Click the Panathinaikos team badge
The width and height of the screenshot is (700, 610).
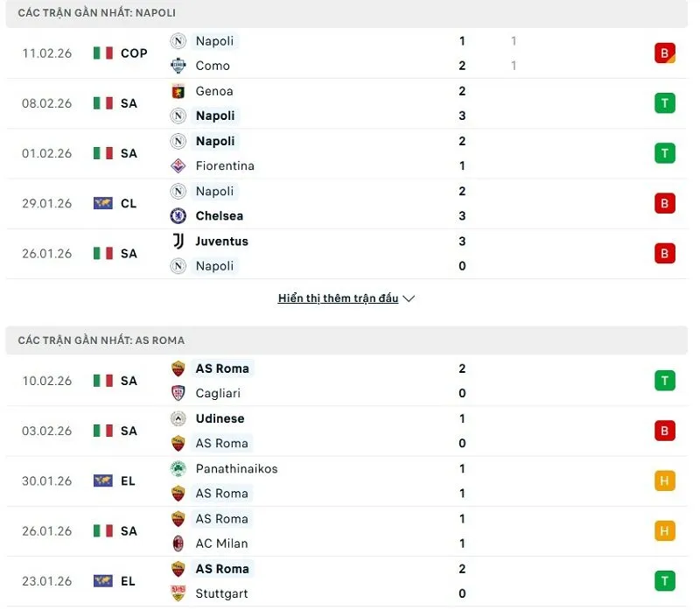177,469
